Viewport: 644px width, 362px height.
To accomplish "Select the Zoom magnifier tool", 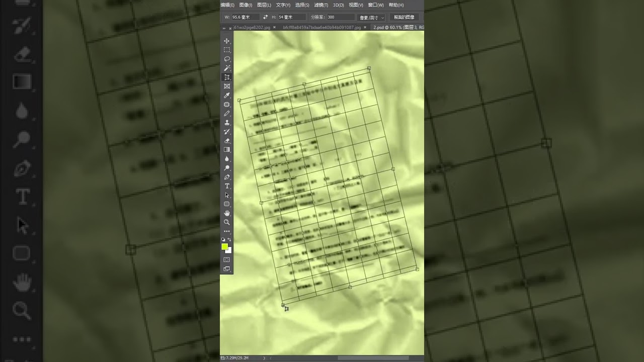I will [x=227, y=222].
